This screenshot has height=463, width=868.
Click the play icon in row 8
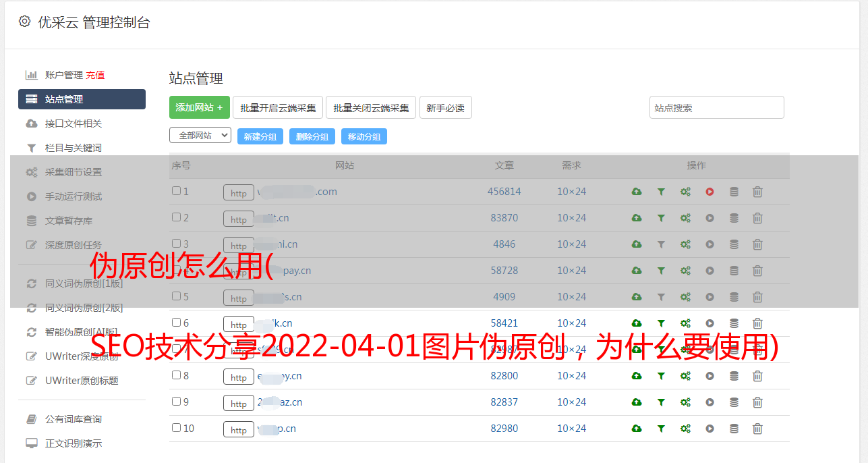pos(710,376)
